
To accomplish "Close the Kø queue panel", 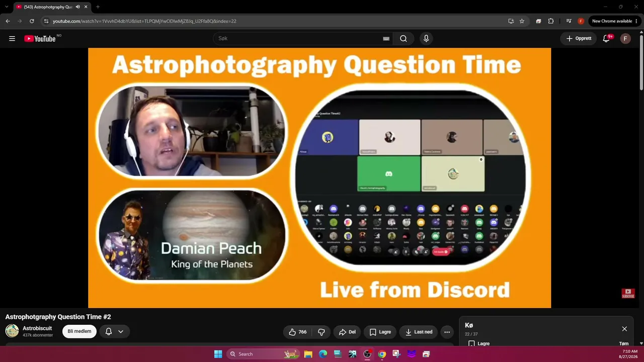I will tap(624, 329).
